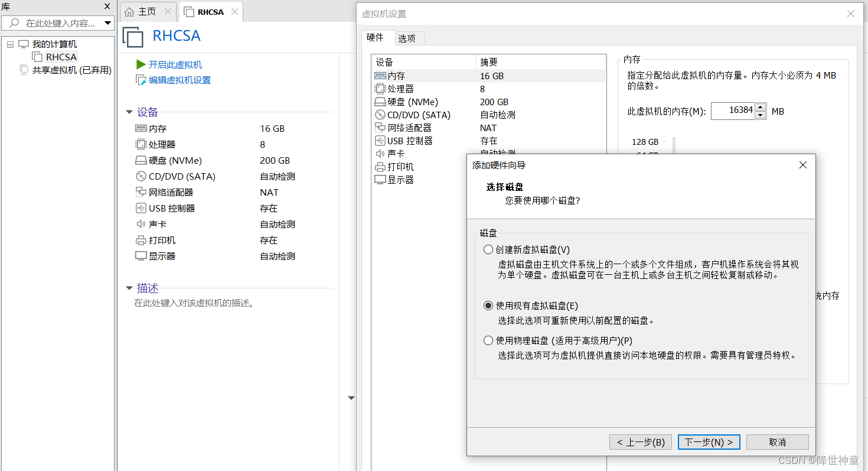Click the VM icon on the RHCSA tab

(x=189, y=12)
